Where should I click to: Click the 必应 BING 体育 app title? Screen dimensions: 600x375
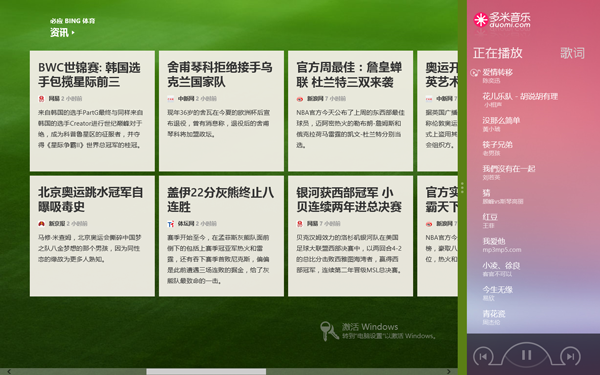[72, 21]
